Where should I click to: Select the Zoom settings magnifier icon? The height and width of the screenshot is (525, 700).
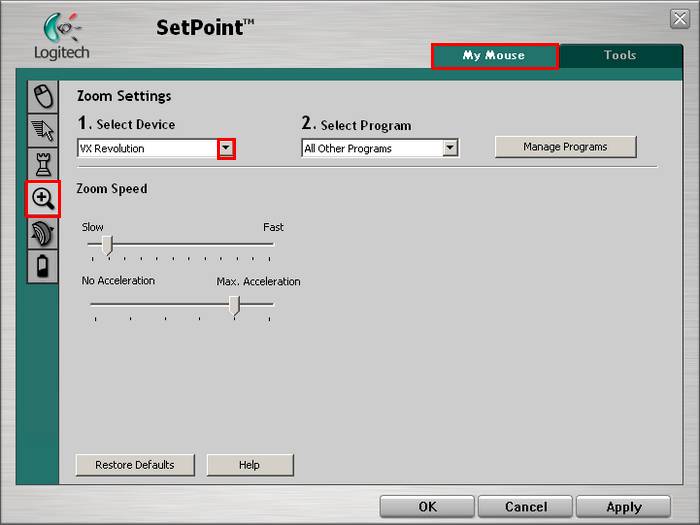pyautogui.click(x=43, y=199)
